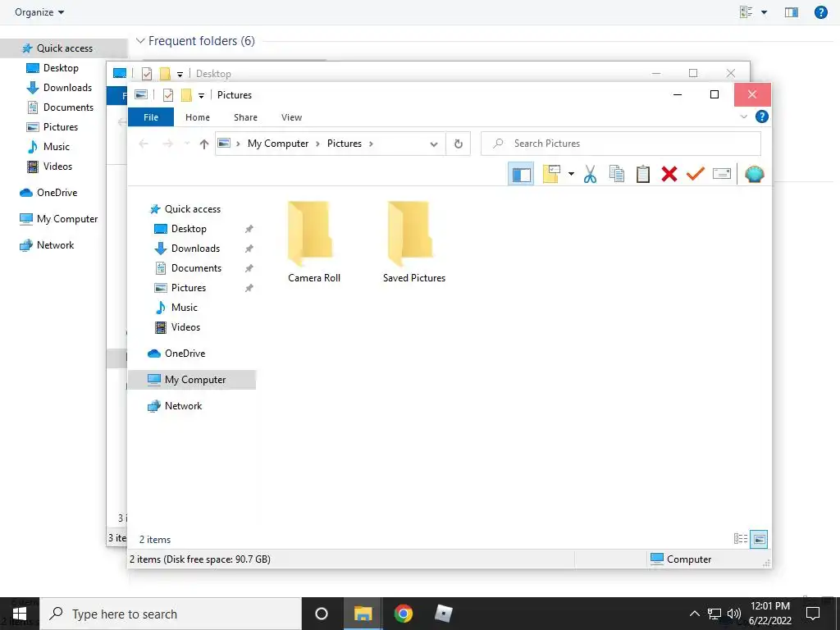Click Properties icon in Pictures title bar
The image size is (840, 630).
pos(167,95)
